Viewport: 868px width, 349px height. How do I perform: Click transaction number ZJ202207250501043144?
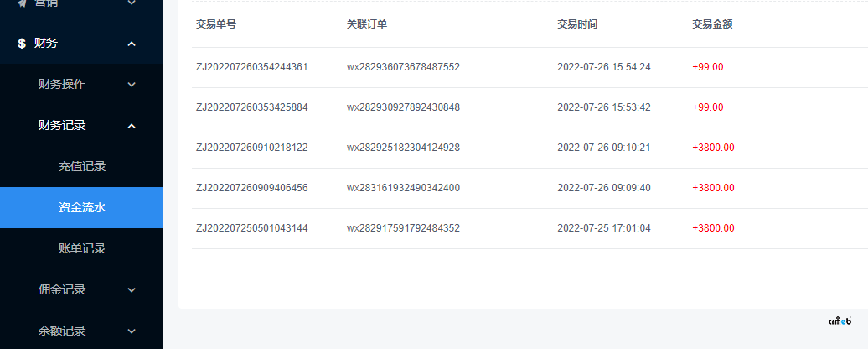coord(252,228)
